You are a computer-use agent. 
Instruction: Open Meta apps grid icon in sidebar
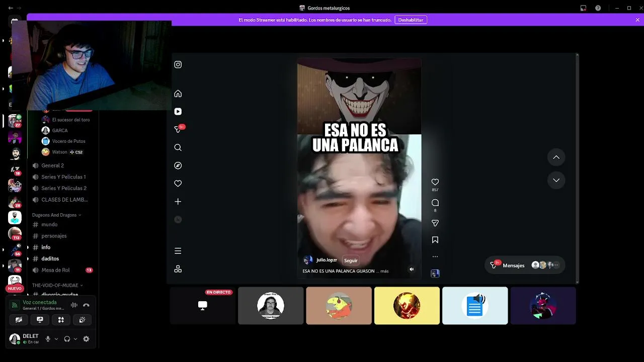tap(178, 269)
